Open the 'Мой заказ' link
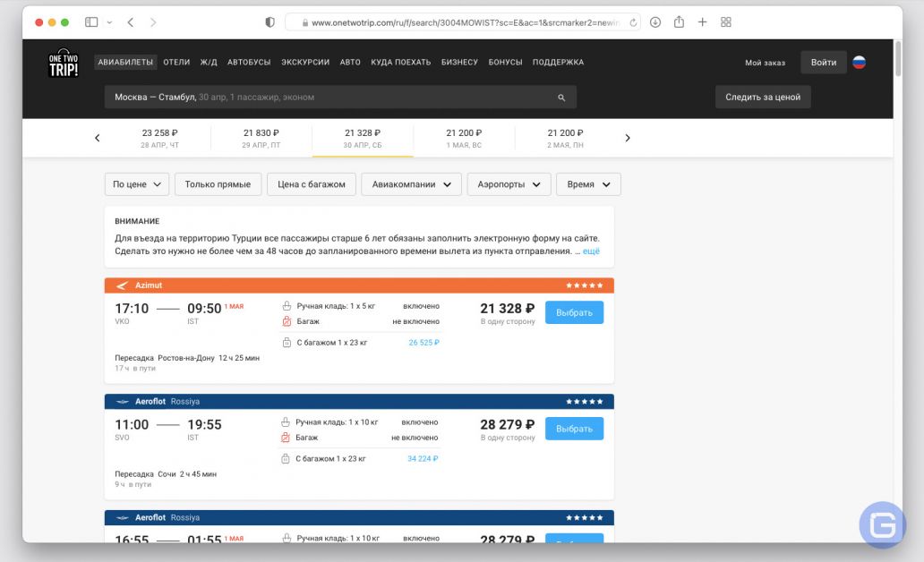This screenshot has height=562, width=924. tap(765, 63)
